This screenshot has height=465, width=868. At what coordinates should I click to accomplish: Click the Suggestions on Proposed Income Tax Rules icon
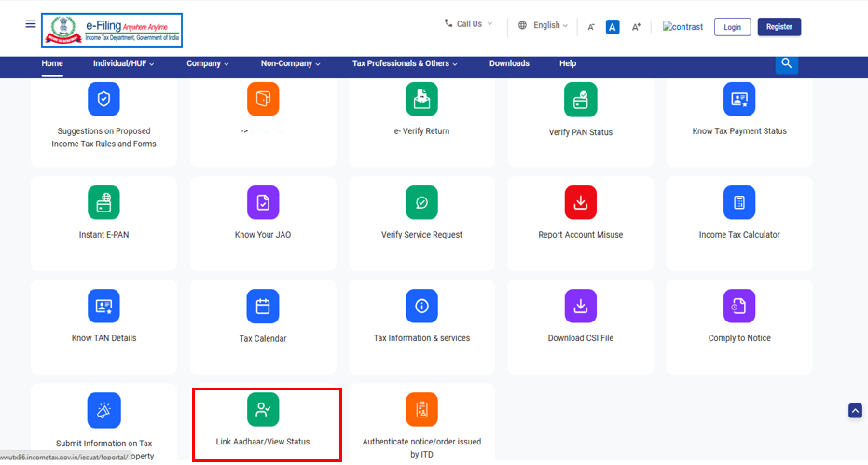103,99
